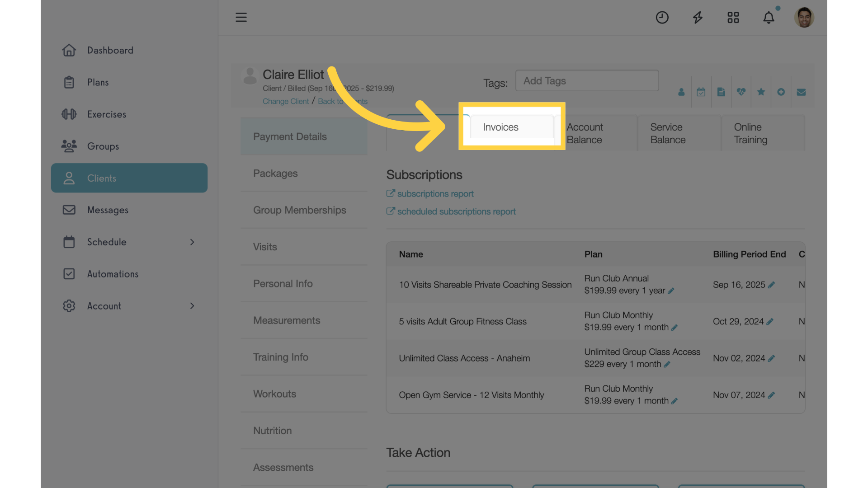Screen dimensions: 868x488
Task: Edit the Run Club Annual billing amount
Action: pyautogui.click(x=670, y=291)
